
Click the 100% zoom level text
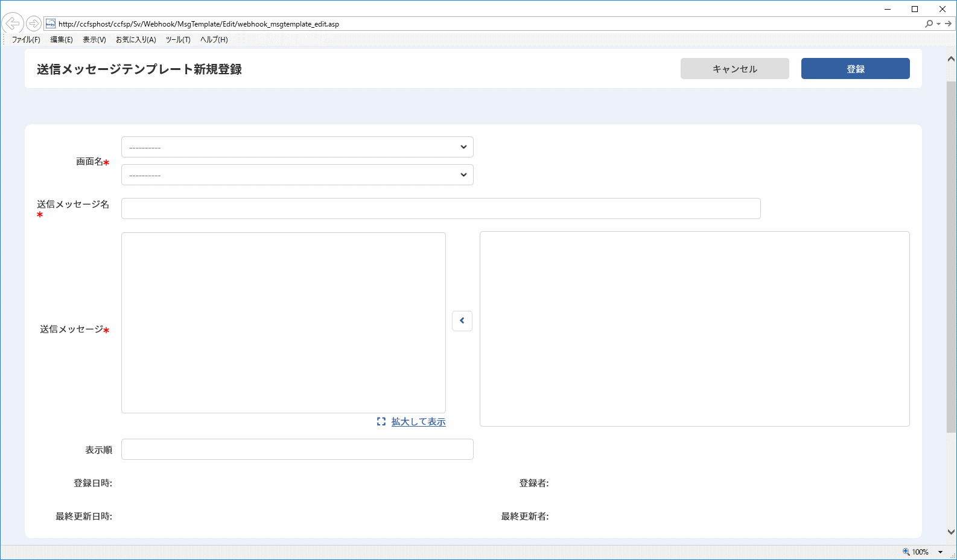click(920, 552)
